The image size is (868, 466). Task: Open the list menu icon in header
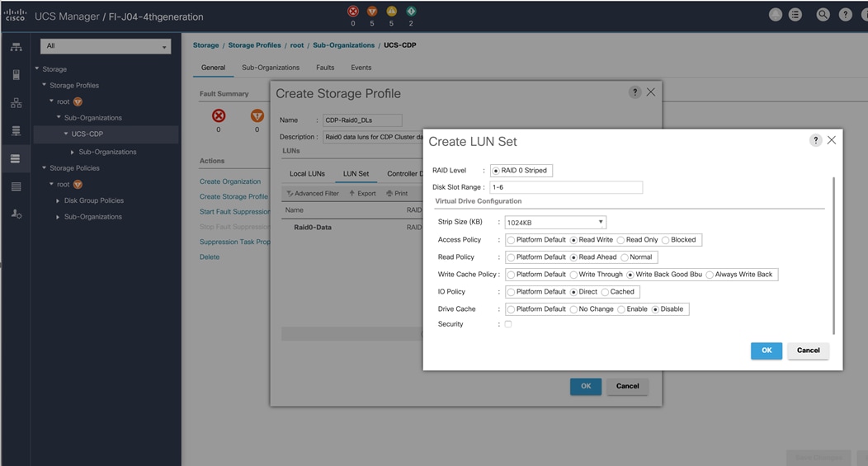point(795,15)
